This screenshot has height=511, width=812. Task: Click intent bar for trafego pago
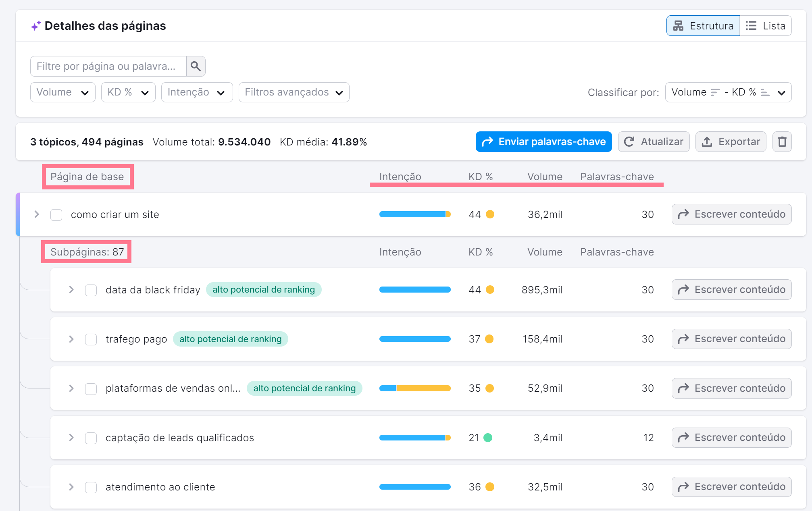tap(415, 339)
